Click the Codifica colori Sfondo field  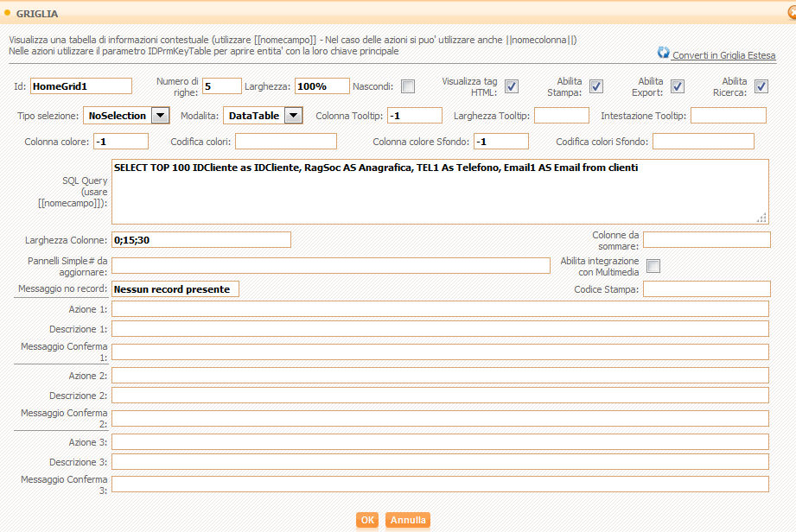tap(703, 142)
